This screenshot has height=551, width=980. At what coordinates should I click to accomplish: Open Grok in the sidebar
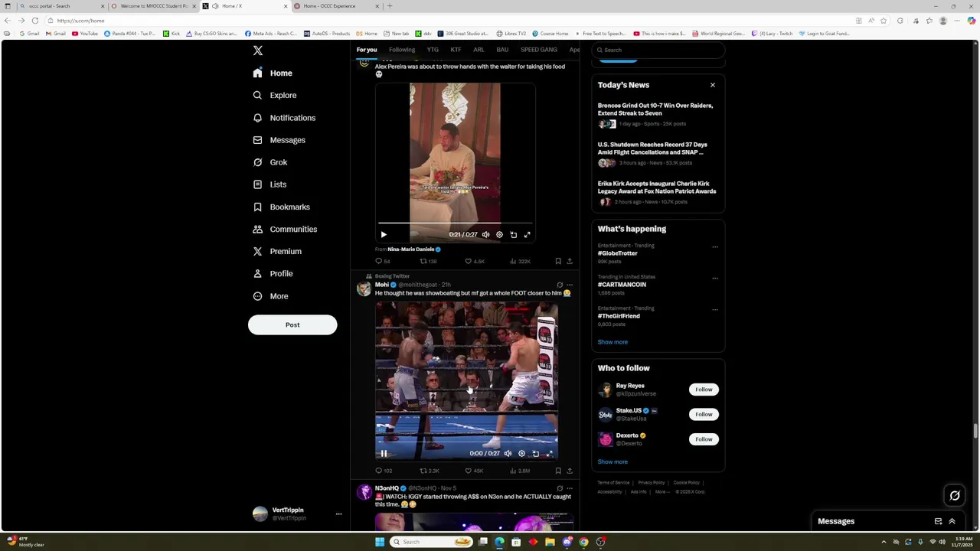coord(270,162)
